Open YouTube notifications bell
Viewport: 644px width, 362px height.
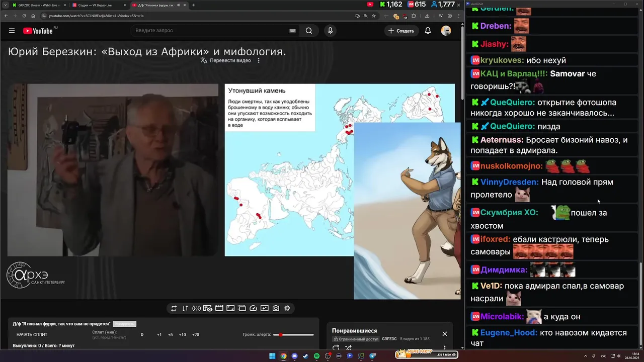(428, 31)
